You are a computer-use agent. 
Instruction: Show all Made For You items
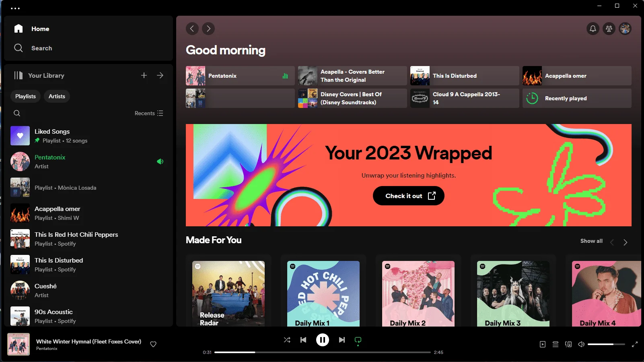(x=591, y=241)
